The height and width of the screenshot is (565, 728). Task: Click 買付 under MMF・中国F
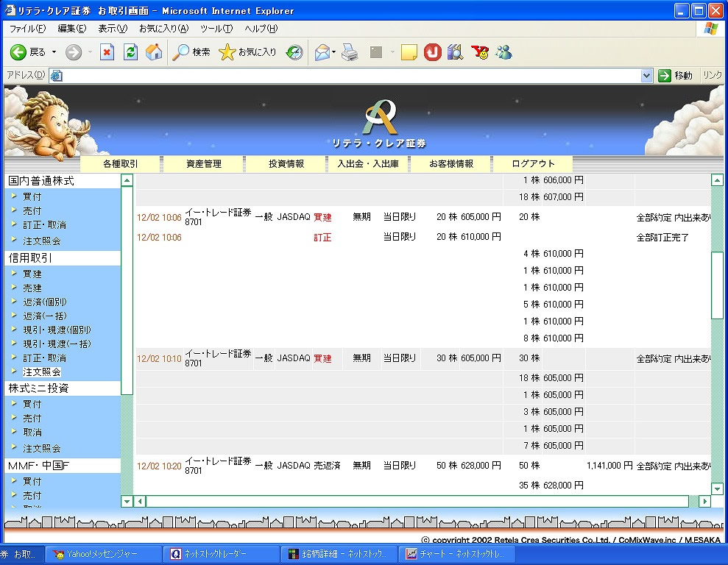(32, 482)
